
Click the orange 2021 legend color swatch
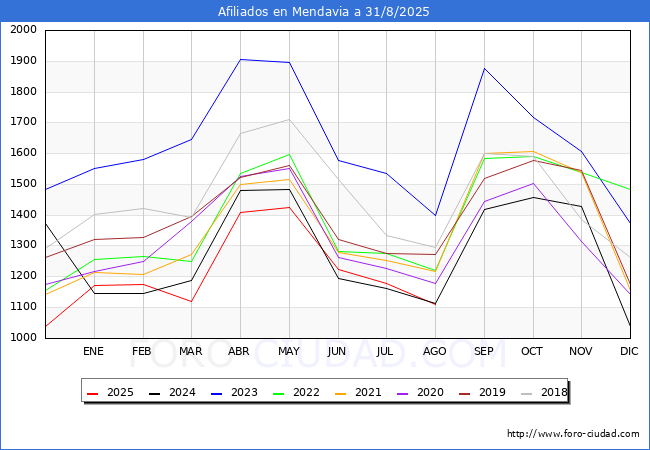tap(340, 393)
